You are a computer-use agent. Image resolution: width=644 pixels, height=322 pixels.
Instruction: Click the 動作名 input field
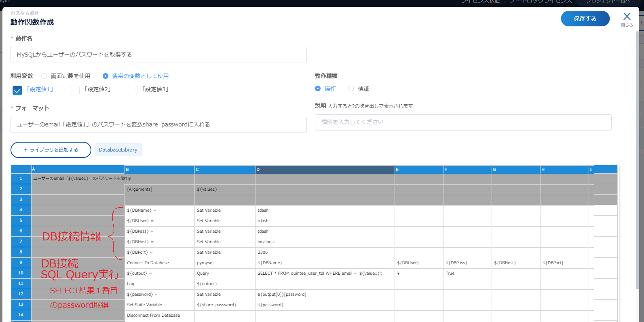pos(158,55)
